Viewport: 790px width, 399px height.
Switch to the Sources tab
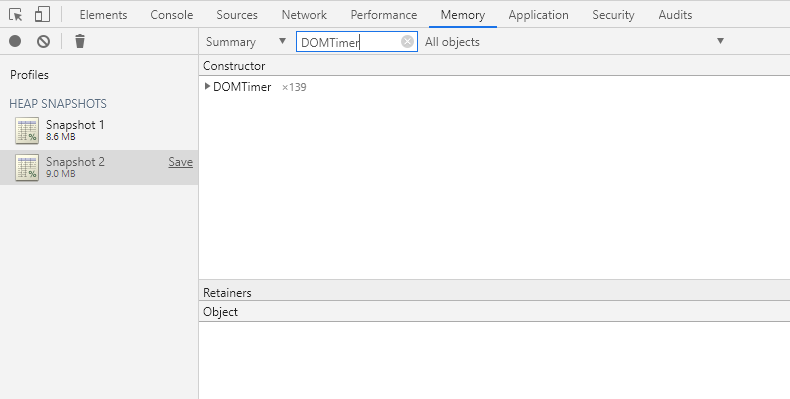tap(237, 15)
